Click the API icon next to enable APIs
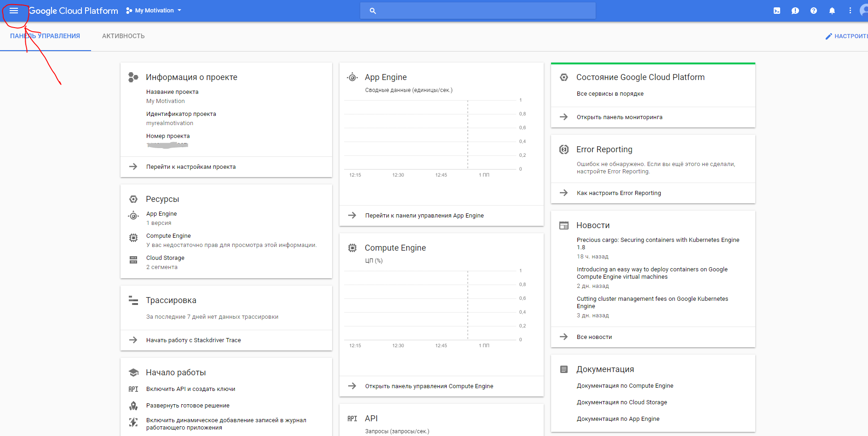868x436 pixels. tap(133, 389)
